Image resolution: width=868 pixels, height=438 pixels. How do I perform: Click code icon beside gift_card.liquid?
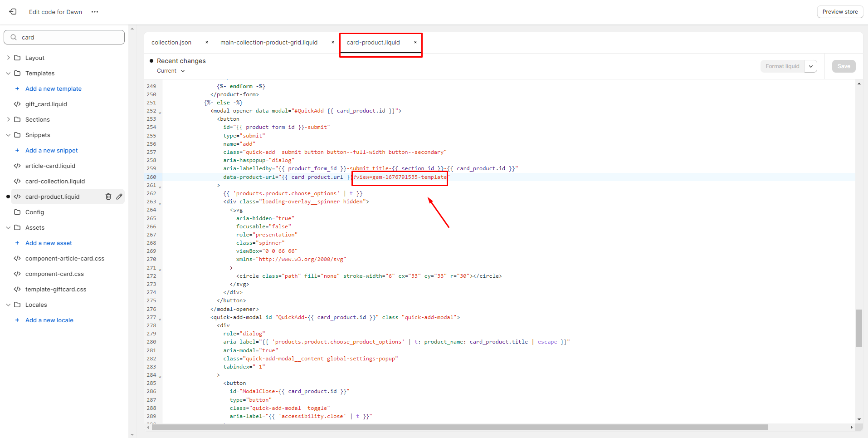17,104
